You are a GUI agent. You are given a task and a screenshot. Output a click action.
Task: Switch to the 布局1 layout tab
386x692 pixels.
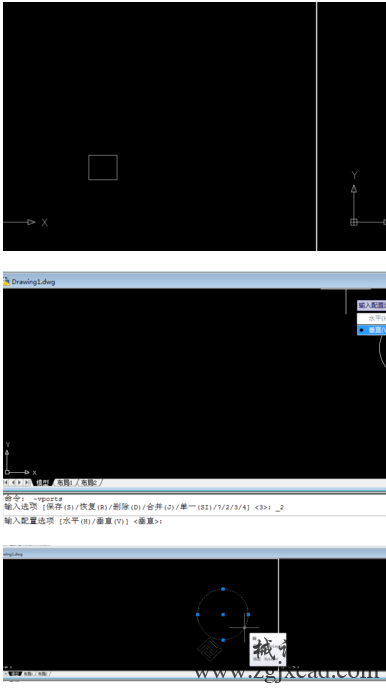[65, 483]
